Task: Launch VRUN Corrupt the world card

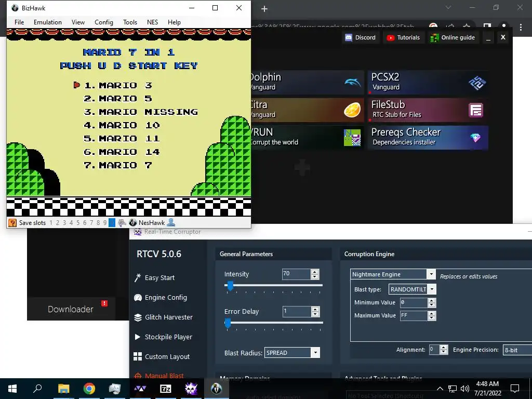Action: tap(307, 137)
